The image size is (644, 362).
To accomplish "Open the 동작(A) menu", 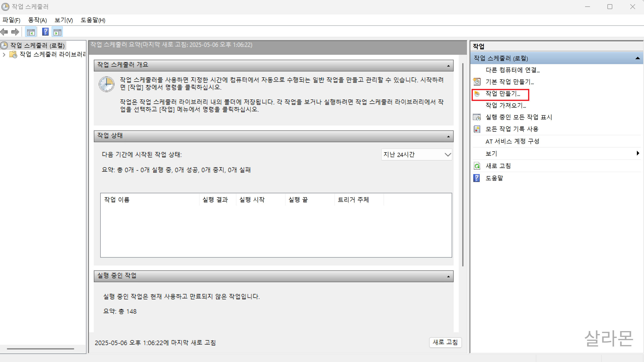I will pyautogui.click(x=38, y=20).
